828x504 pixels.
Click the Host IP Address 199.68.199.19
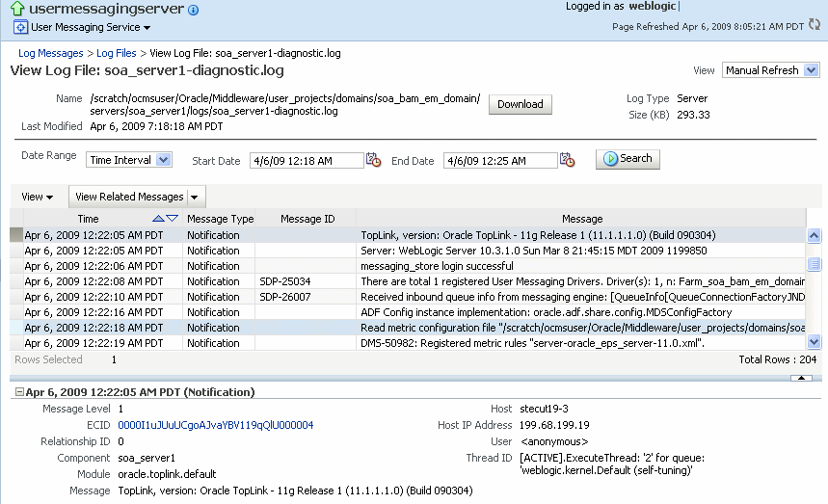(554, 425)
